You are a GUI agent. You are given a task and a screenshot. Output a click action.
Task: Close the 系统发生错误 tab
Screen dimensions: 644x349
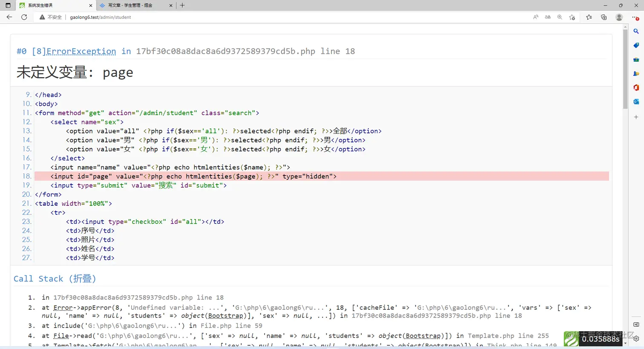coord(91,6)
